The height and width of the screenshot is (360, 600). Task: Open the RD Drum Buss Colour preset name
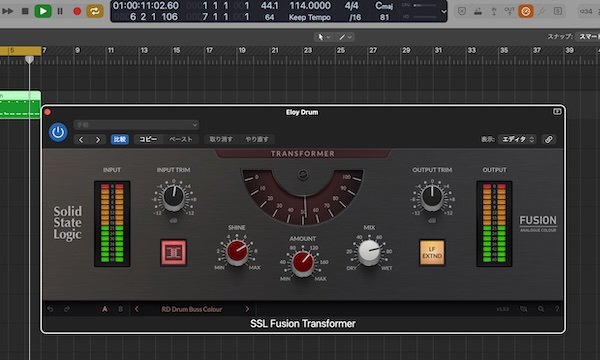click(191, 309)
